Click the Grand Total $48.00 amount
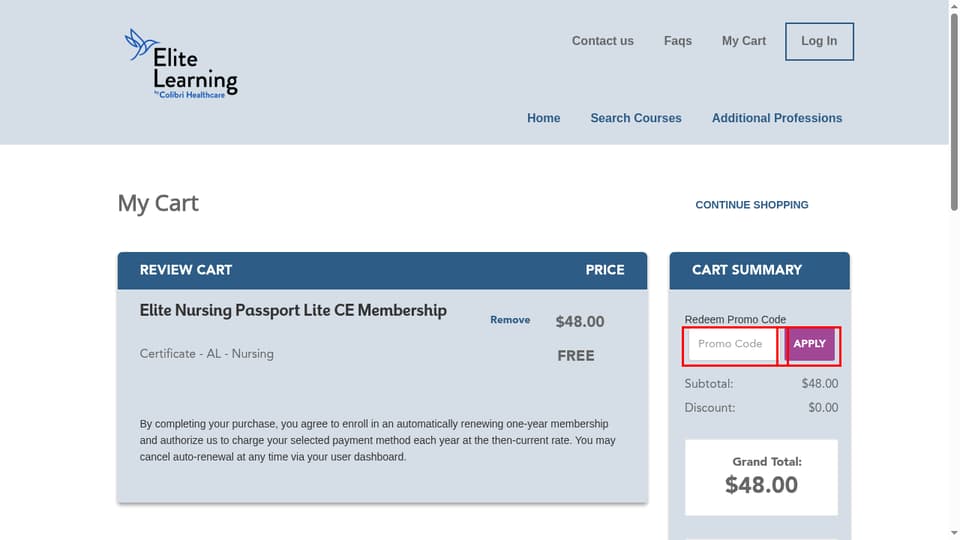The image size is (960, 540). point(761,485)
